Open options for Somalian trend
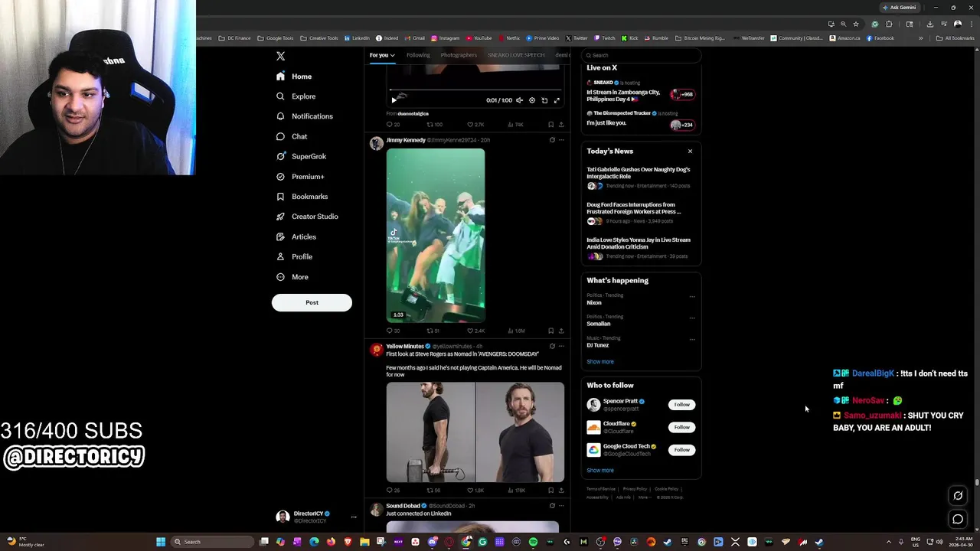The image size is (980, 551). coord(692,318)
